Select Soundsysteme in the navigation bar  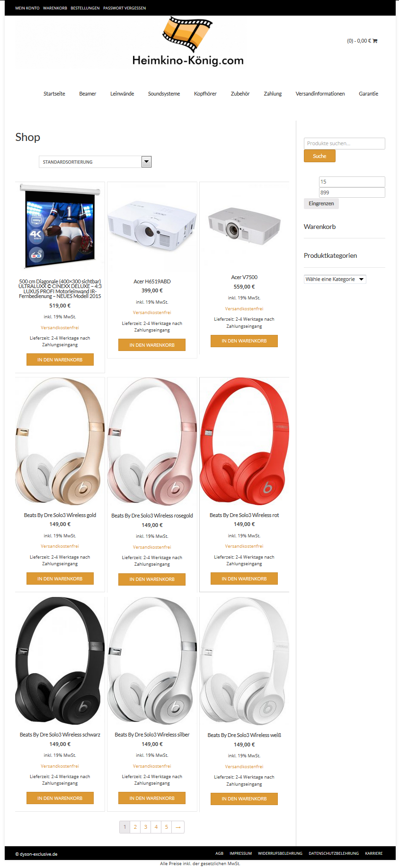164,94
